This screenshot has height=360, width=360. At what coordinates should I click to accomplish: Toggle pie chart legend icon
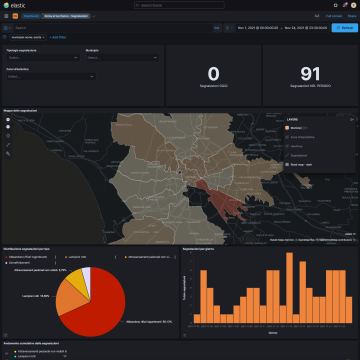(5, 335)
